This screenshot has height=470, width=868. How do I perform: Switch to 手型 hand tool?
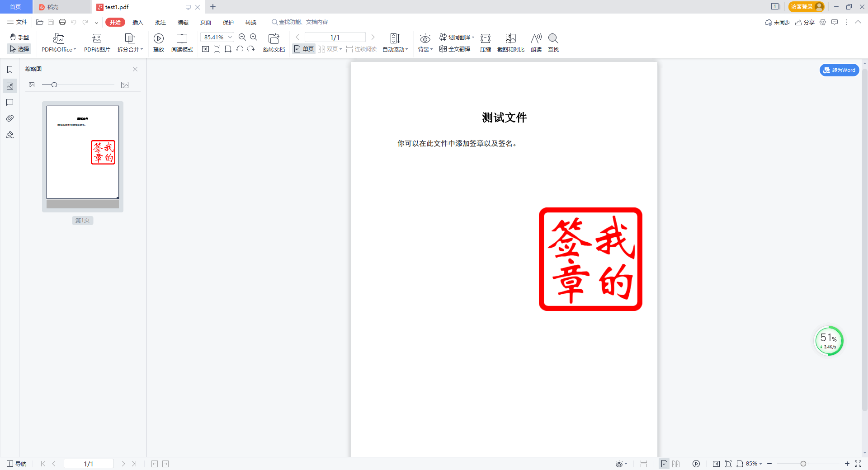click(x=19, y=37)
